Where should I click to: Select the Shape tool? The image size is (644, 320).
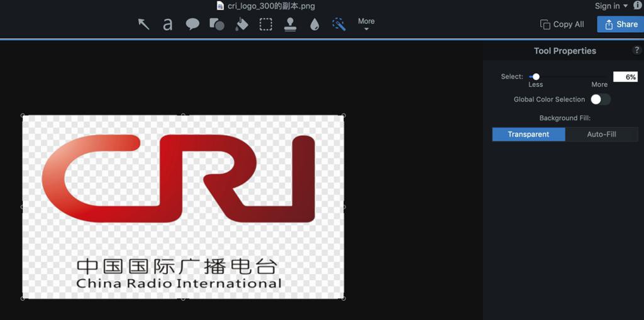tap(217, 25)
